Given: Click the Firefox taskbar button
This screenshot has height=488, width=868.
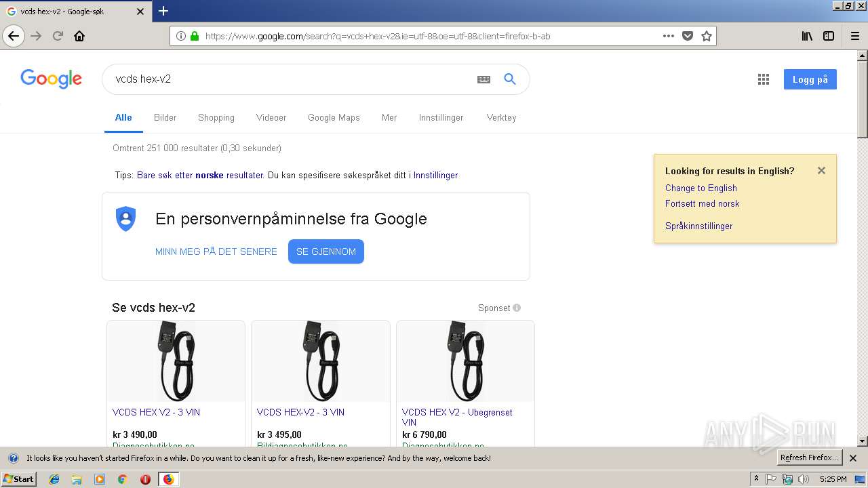Looking at the screenshot, I should pos(168,479).
